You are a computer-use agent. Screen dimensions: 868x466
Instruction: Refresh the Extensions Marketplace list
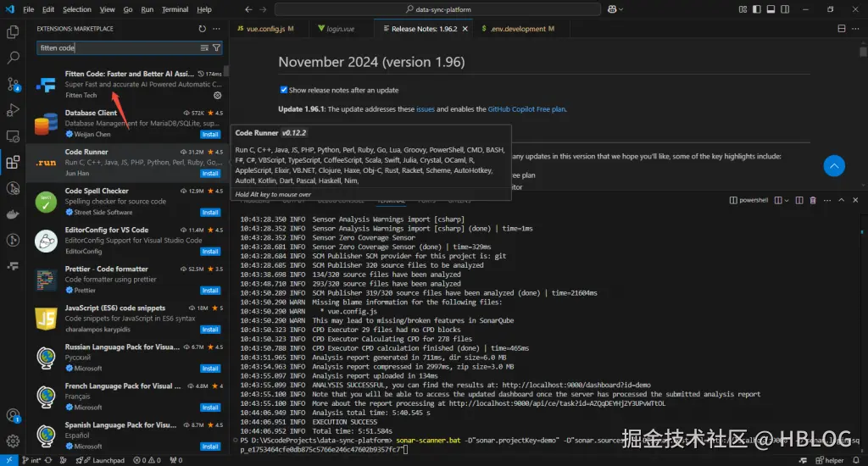point(202,29)
